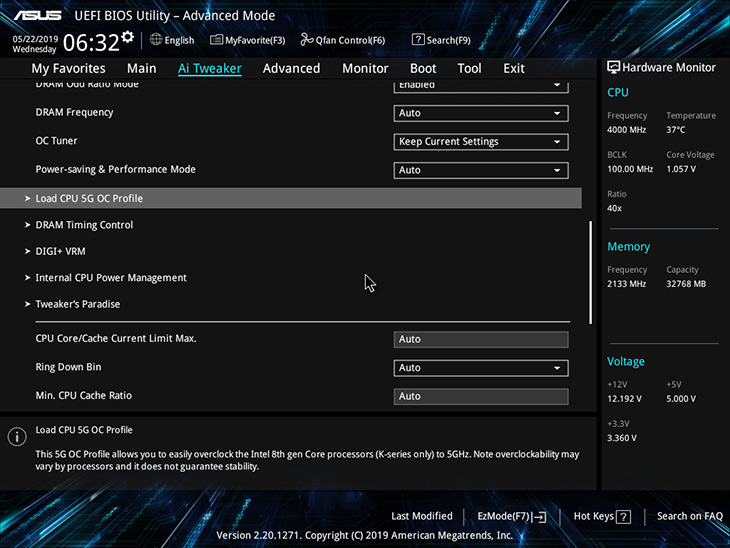The image size is (730, 548).
Task: Click the Voltage section heading
Action: 626,361
